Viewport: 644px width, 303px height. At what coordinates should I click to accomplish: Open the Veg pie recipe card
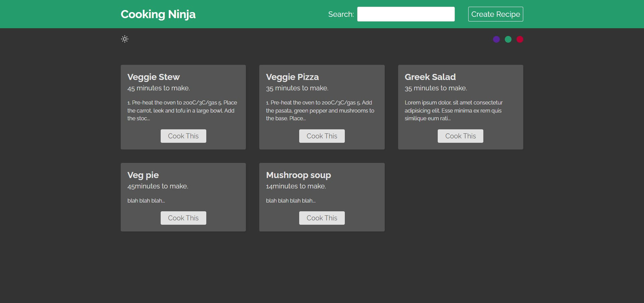183,197
